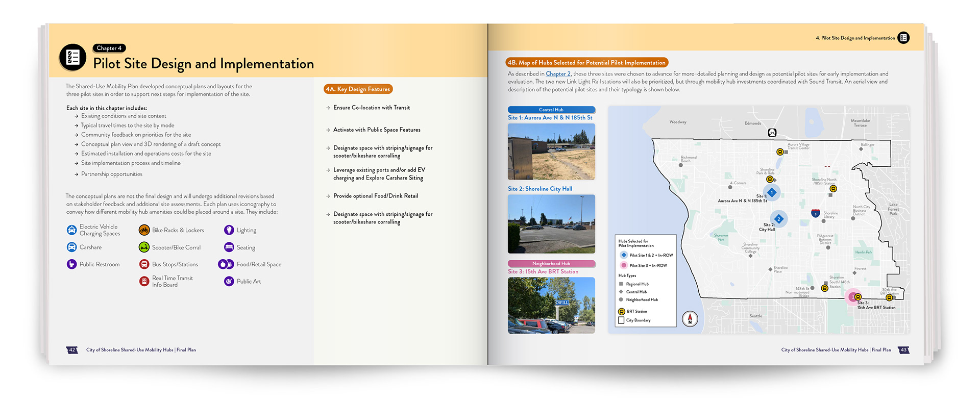Click the pink Pilot Site 3 legend circle

click(x=623, y=265)
